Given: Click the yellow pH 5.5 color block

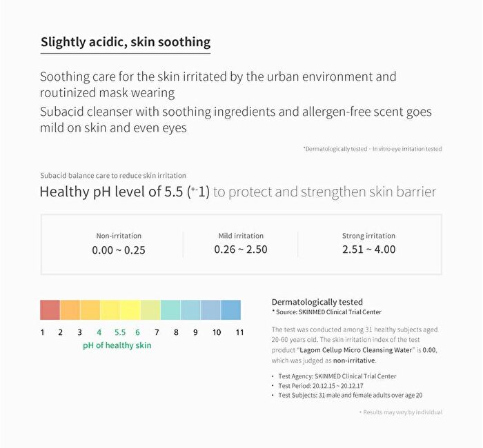Looking at the screenshot, I should (x=130, y=310).
